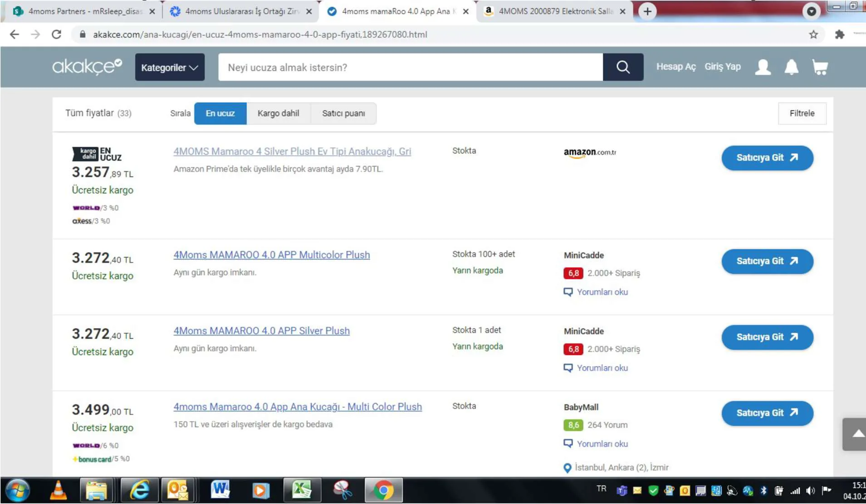Open 4moms Mamaroo 4.0 App Ana Kucağı link
This screenshot has width=866, height=504.
coord(298,407)
